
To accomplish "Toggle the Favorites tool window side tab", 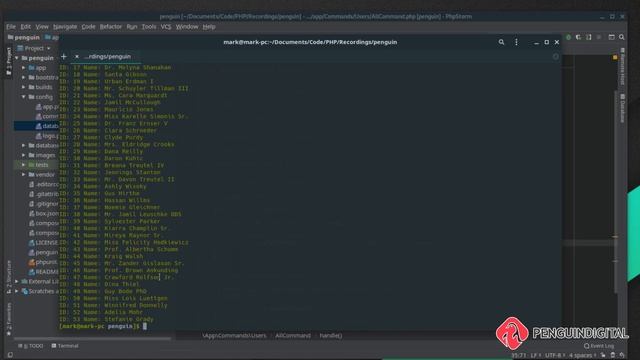I will click(x=9, y=319).
